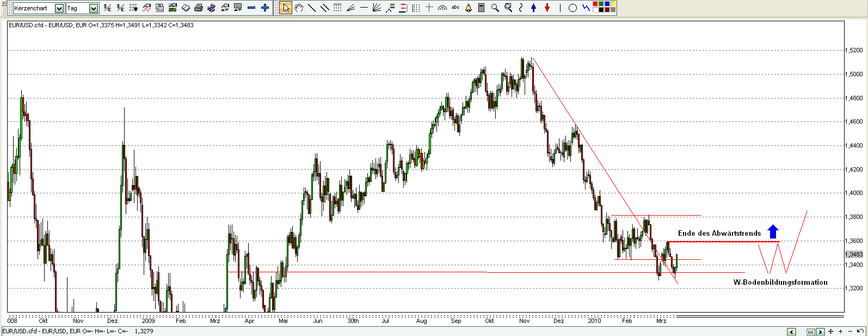Click the 1,5200 price axis label

click(854, 50)
